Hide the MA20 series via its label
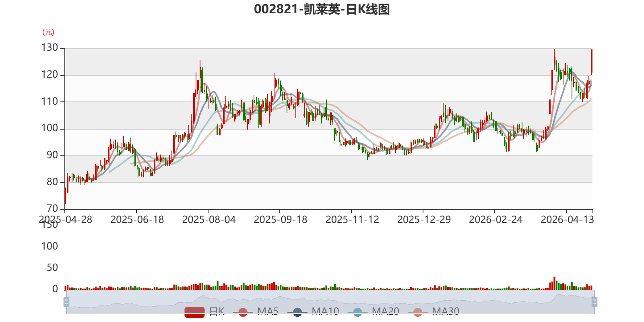The height and width of the screenshot is (322, 644). pos(385,311)
